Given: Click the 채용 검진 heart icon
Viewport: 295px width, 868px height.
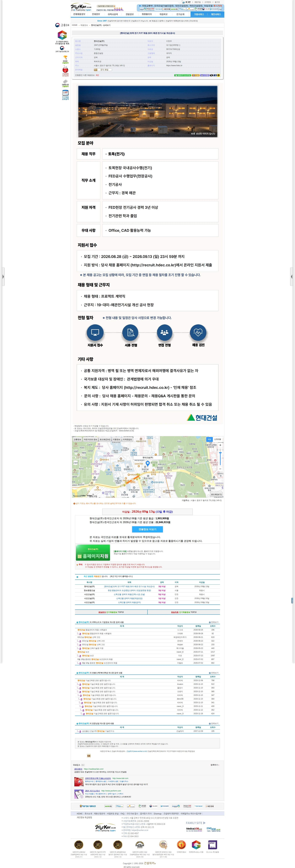Looking at the screenshot, I should (198, 333).
